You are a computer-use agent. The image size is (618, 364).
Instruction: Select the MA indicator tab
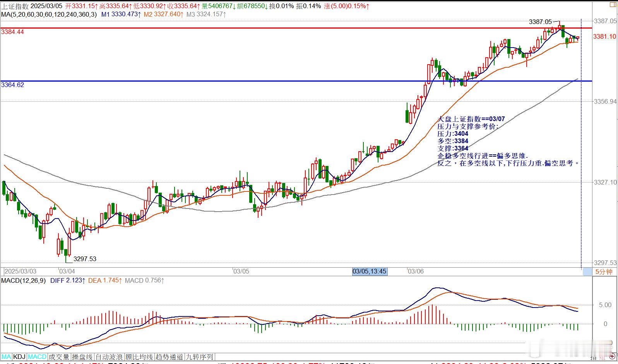tap(6, 357)
